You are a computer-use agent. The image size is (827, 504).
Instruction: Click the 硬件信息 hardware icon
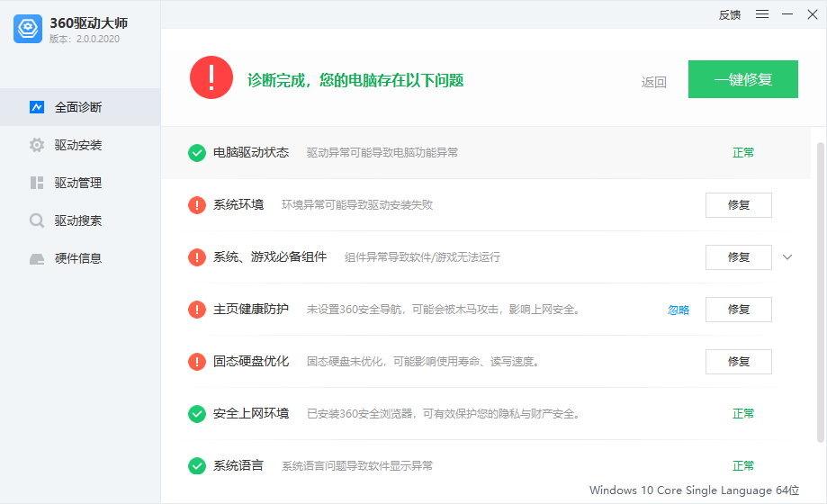[36, 258]
